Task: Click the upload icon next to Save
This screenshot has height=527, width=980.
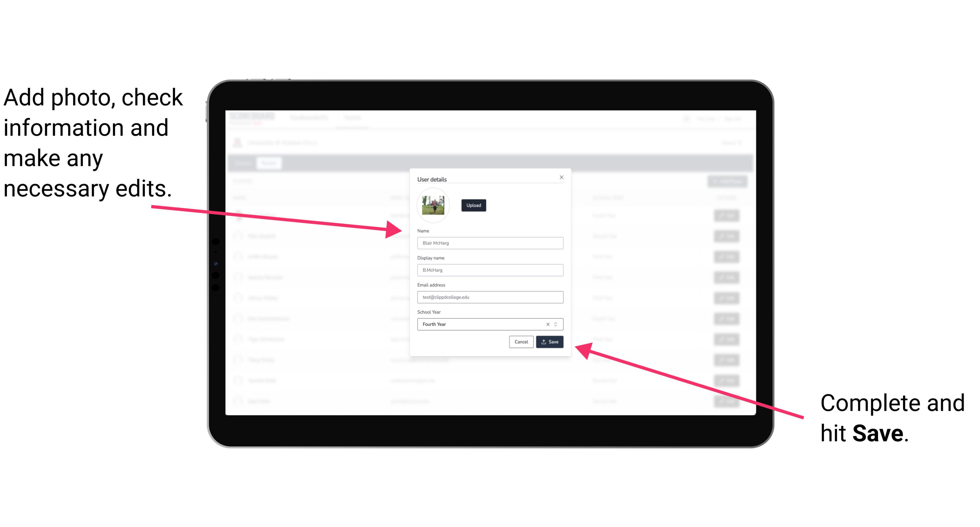Action: click(544, 342)
